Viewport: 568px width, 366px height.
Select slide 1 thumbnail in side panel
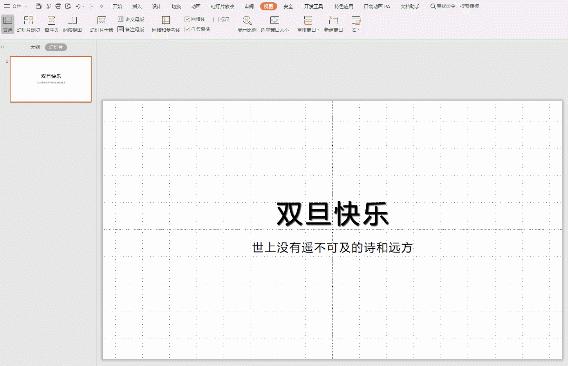(x=51, y=79)
